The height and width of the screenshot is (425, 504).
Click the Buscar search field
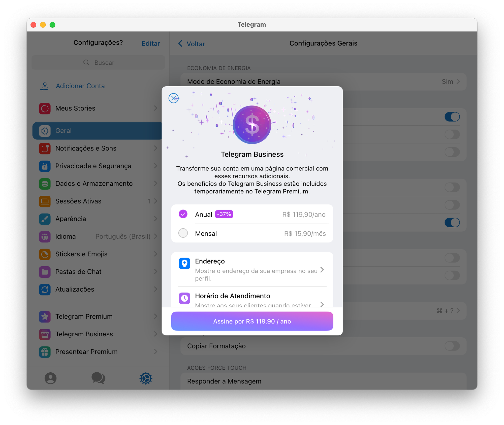[98, 62]
